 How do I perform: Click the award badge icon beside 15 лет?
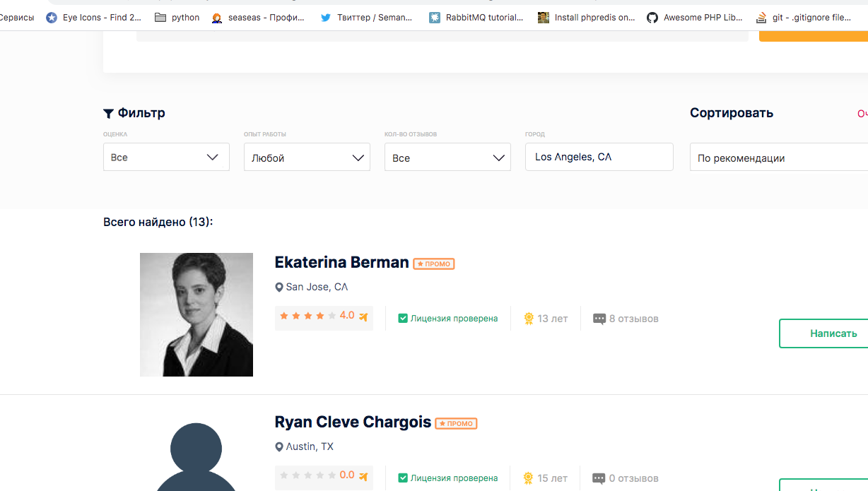(528, 478)
